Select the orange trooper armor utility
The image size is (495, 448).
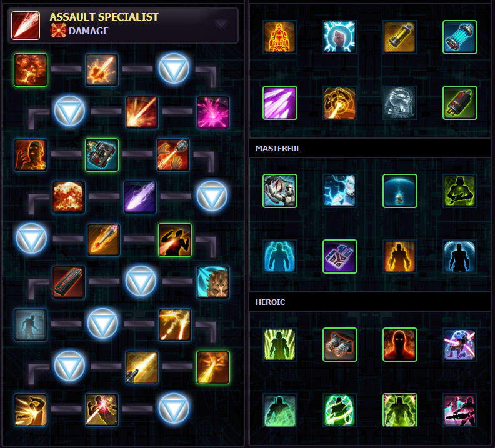point(280,37)
